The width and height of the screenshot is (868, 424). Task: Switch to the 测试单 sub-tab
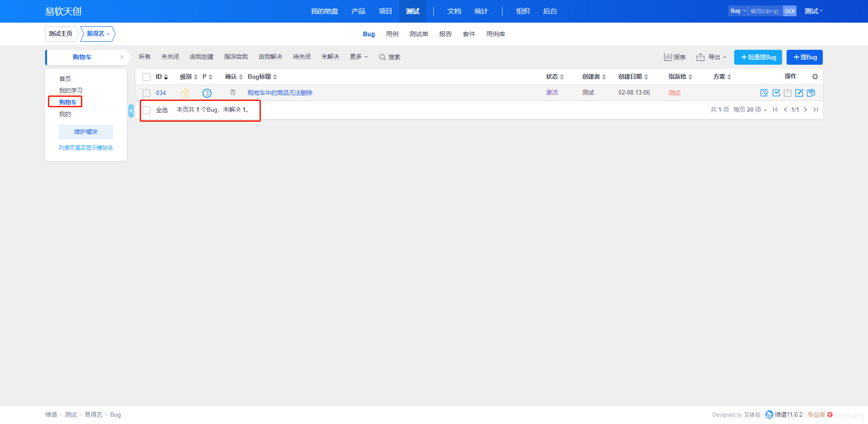[419, 34]
